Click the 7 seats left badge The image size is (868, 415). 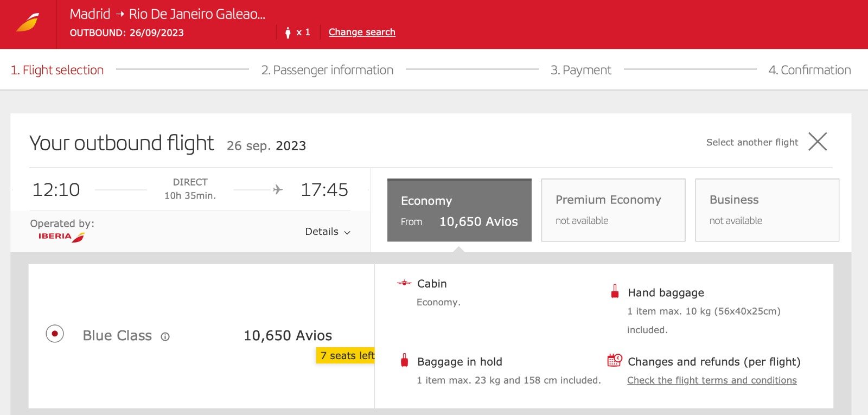[x=346, y=355]
